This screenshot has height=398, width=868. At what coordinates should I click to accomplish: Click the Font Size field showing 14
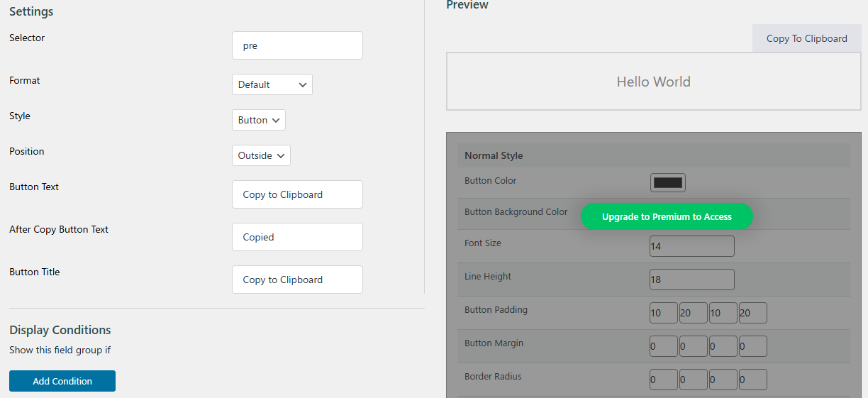(692, 246)
